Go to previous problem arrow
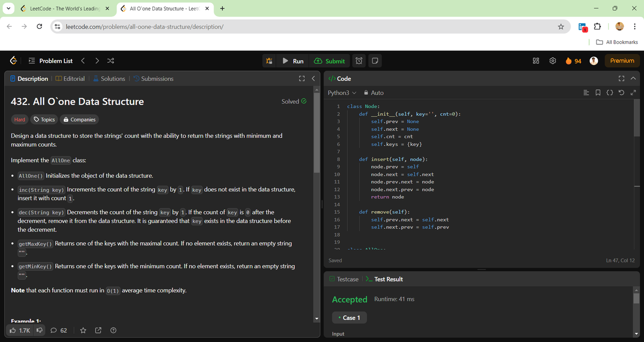This screenshot has width=644, height=342. (x=83, y=61)
